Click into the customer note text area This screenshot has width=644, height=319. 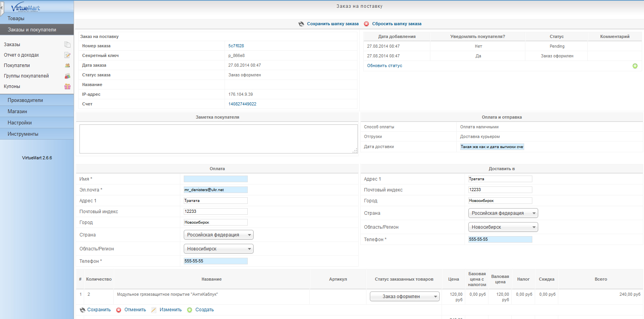[218, 139]
